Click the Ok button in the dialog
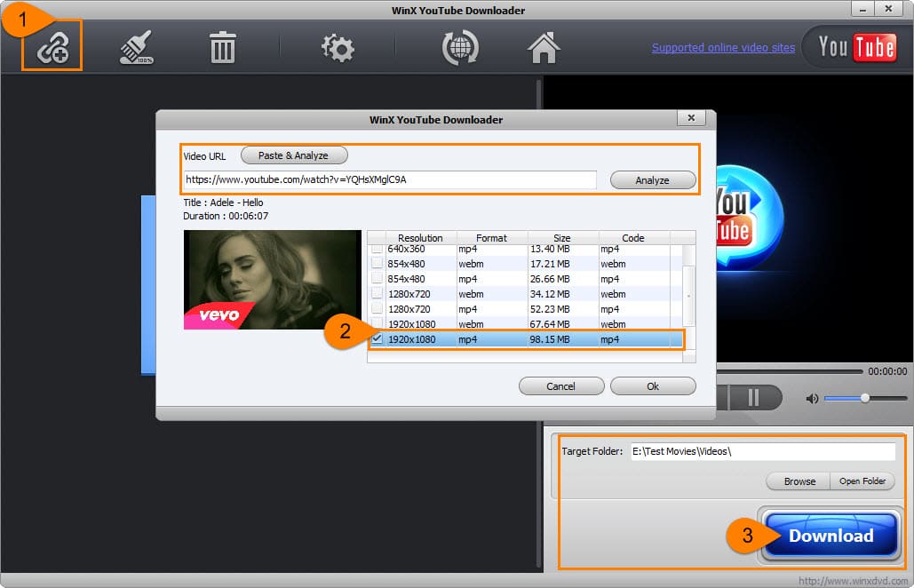914x588 pixels. pyautogui.click(x=653, y=386)
